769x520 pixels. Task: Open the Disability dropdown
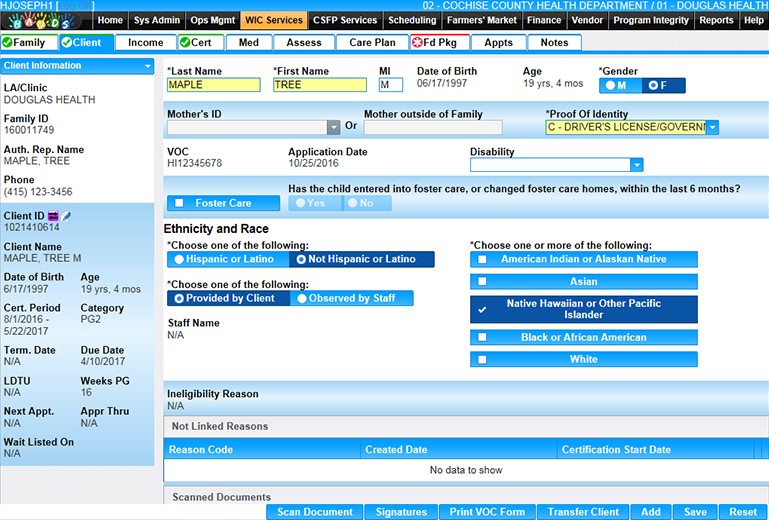click(x=636, y=165)
